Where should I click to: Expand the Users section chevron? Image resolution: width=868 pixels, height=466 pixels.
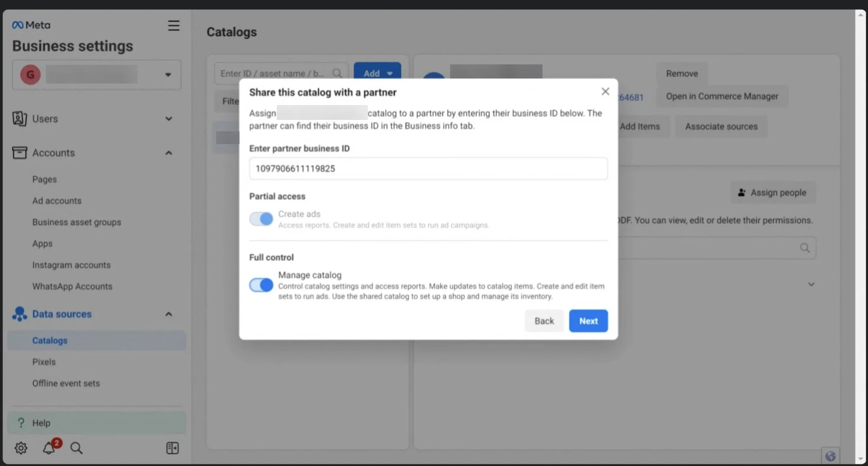coord(169,119)
